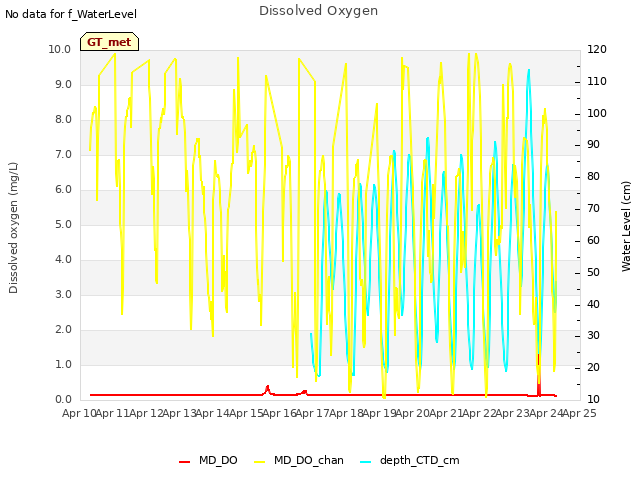Click the depth_CTD_cm legend label
The height and width of the screenshot is (480, 640).
pyautogui.click(x=420, y=460)
